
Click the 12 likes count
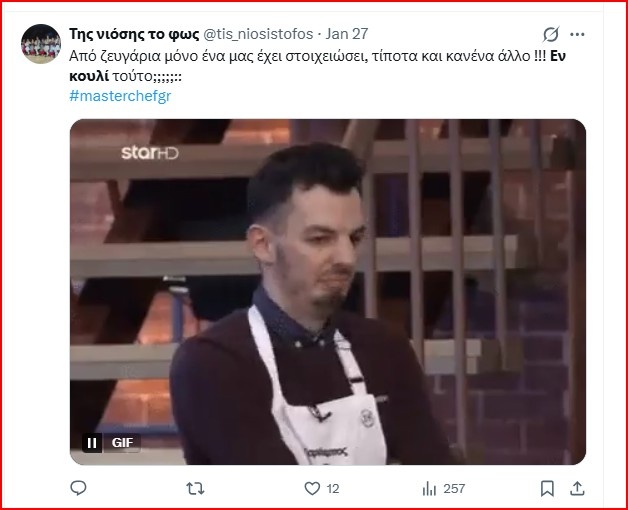pyautogui.click(x=333, y=489)
